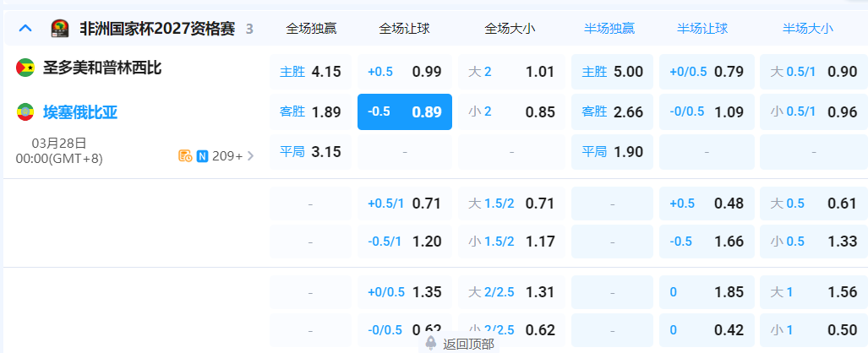868x353 pixels.
Task: Select 小 1 at odds 0.50
Action: tap(814, 330)
